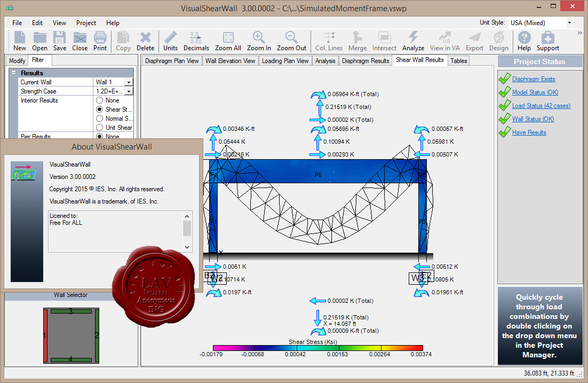
Task: Select None radio for Pier Results
Action: click(x=99, y=136)
